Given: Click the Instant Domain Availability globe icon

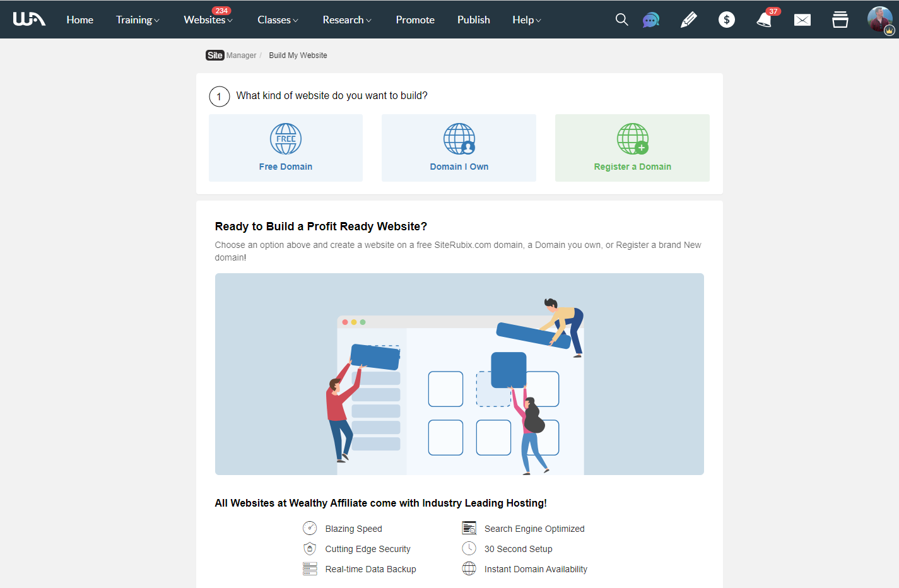Looking at the screenshot, I should click(x=469, y=568).
